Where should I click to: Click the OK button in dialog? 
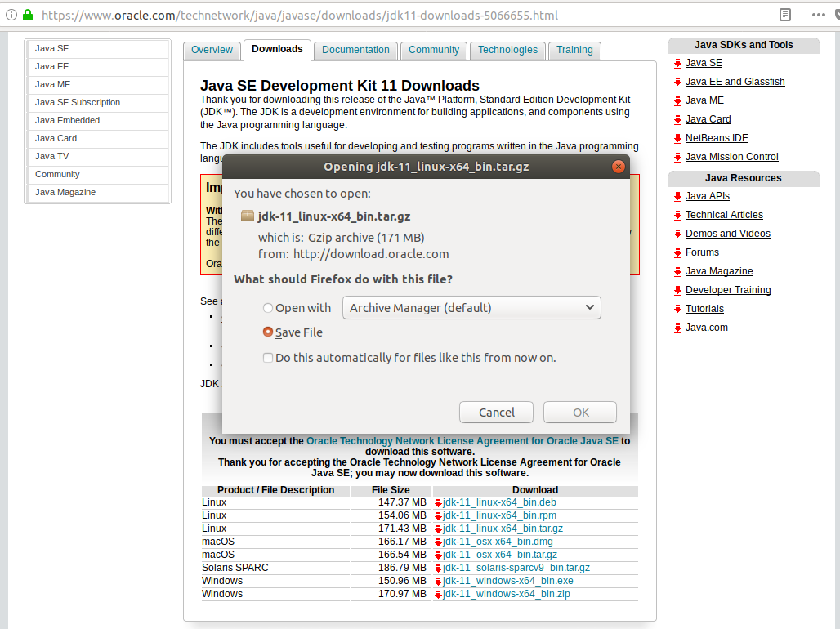pyautogui.click(x=580, y=412)
